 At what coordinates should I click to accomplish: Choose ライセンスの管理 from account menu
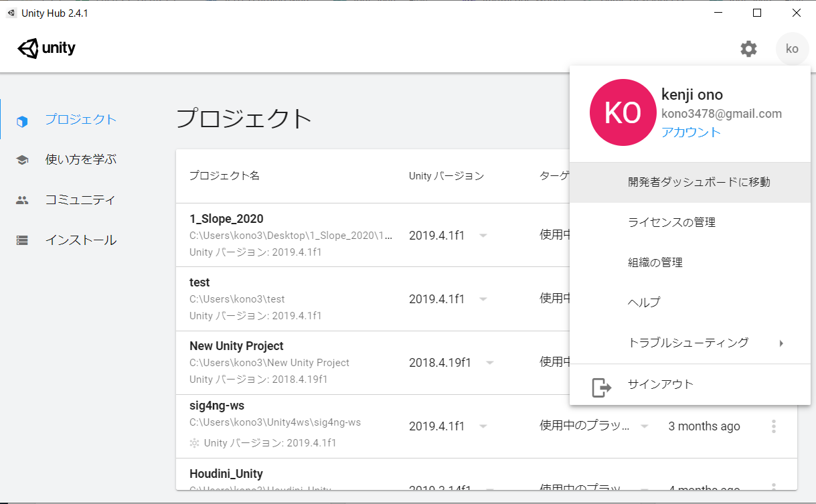[690, 222]
